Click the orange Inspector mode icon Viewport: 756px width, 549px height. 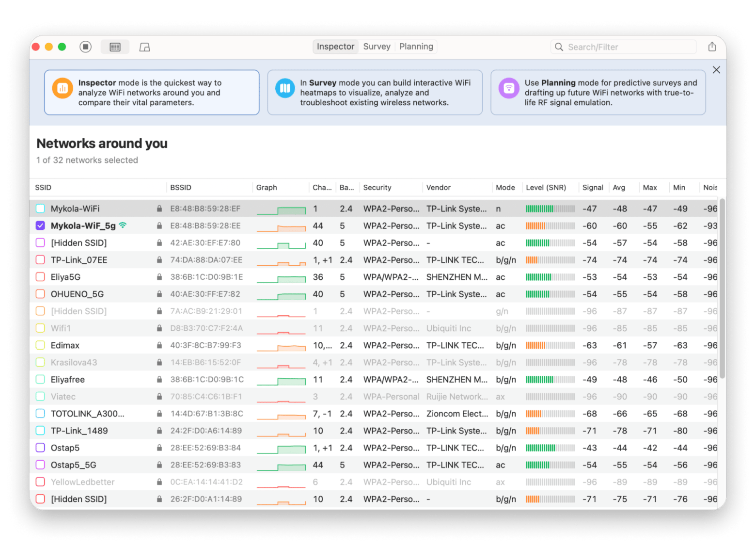(63, 88)
